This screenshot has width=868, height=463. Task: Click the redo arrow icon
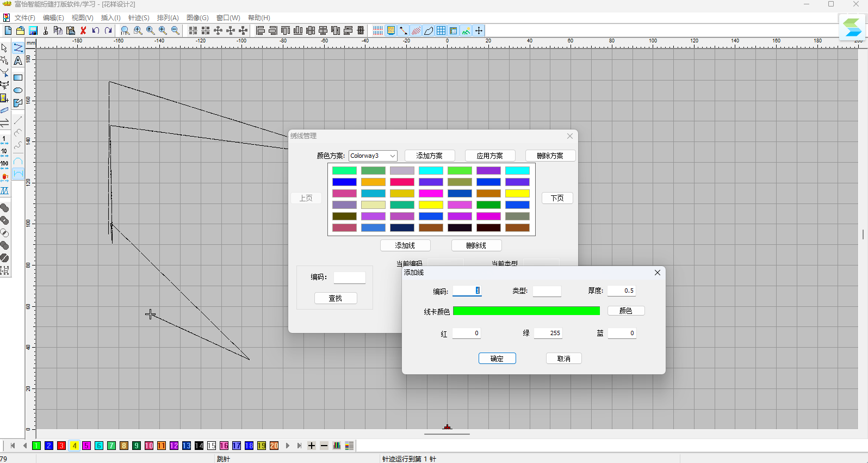click(x=108, y=30)
